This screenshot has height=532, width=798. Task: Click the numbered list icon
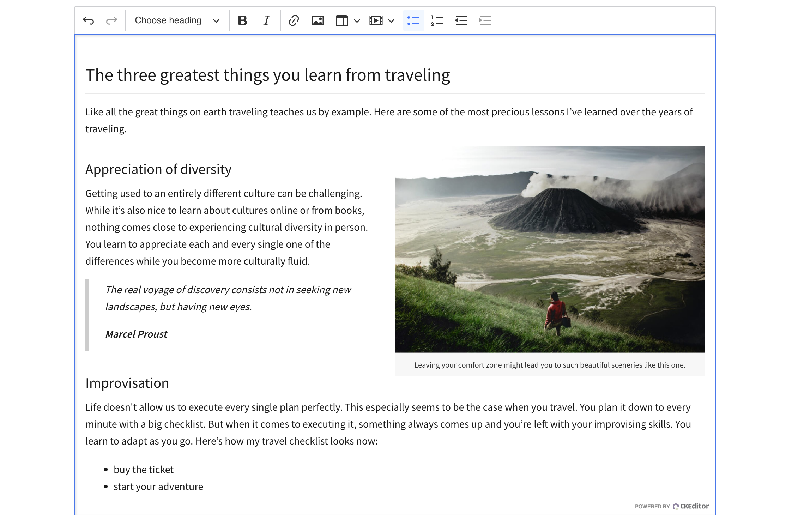[437, 20]
